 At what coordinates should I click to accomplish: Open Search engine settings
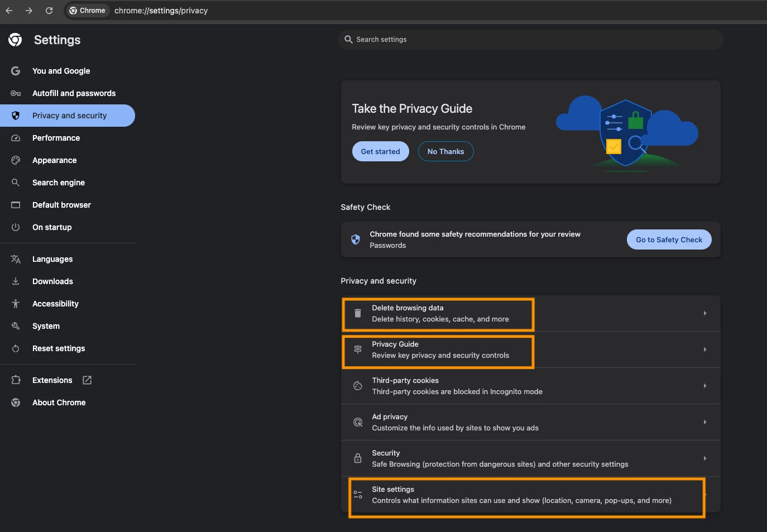click(68, 183)
